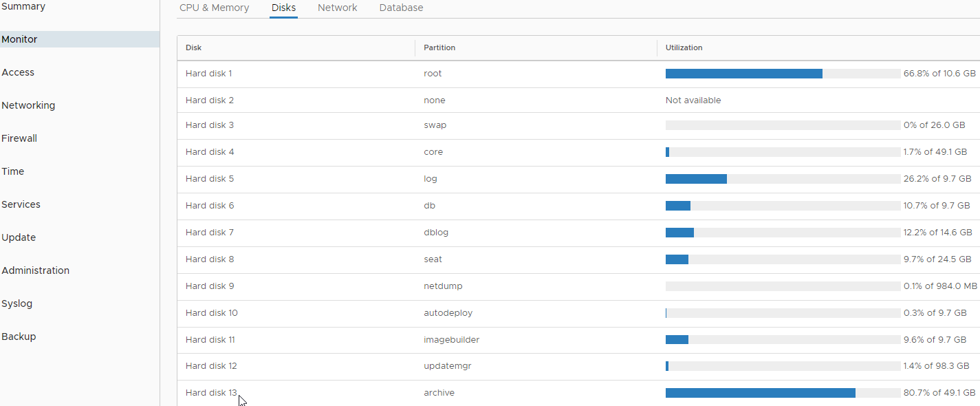Image resolution: width=980 pixels, height=406 pixels.
Task: Click the 1.4% of 98.3 GB value
Action: point(936,365)
